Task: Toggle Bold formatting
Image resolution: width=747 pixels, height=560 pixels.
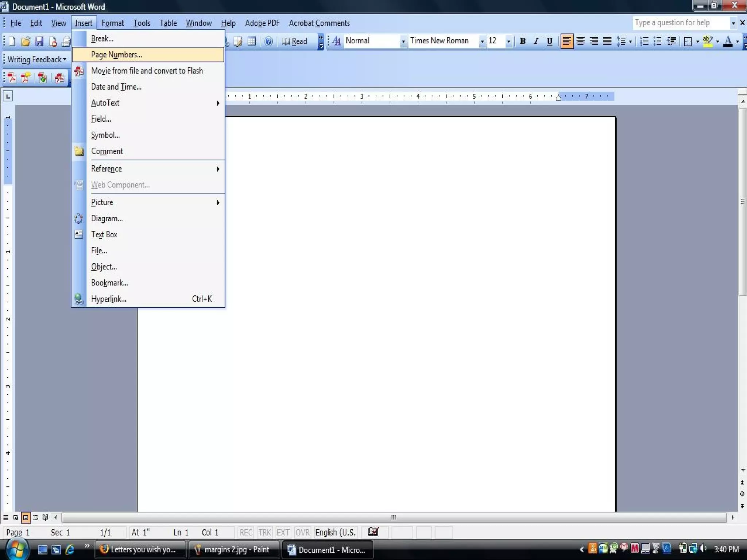Action: pos(522,41)
